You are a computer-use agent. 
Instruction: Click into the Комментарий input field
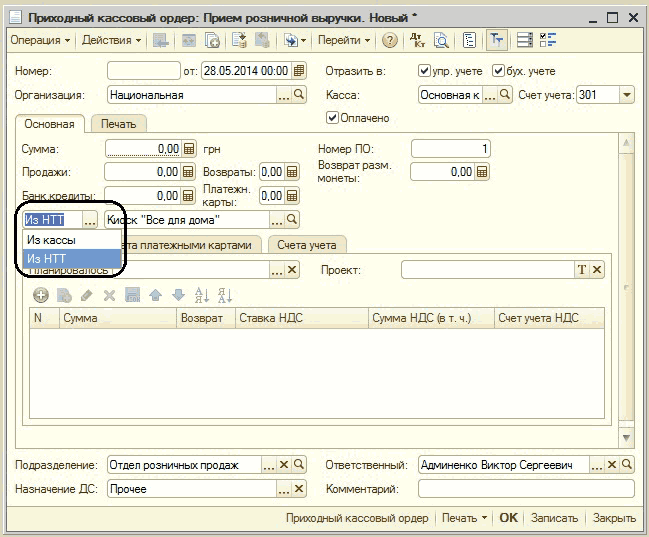click(525, 489)
